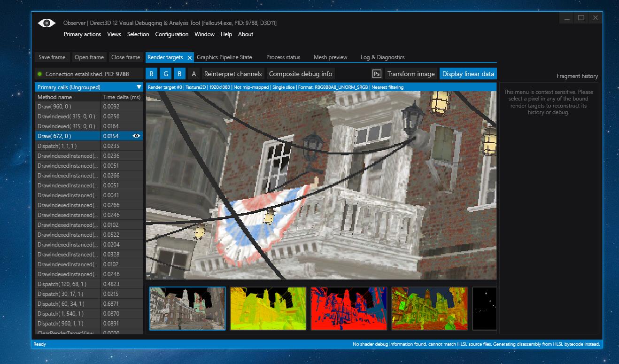Switch to the Process status tab
This screenshot has height=364, width=619.
point(283,57)
